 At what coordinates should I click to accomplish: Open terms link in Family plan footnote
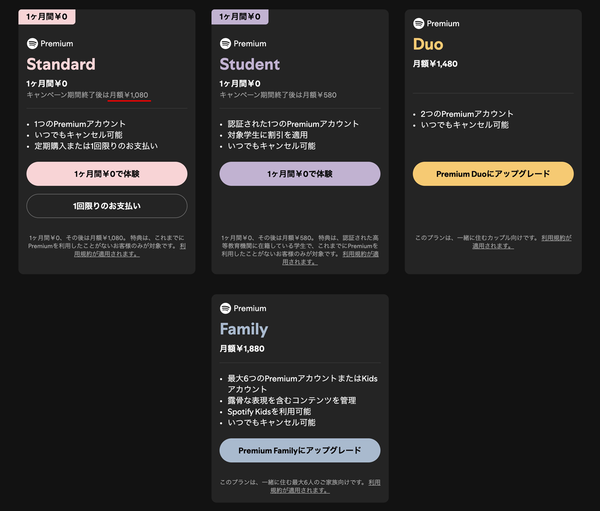(x=300, y=490)
